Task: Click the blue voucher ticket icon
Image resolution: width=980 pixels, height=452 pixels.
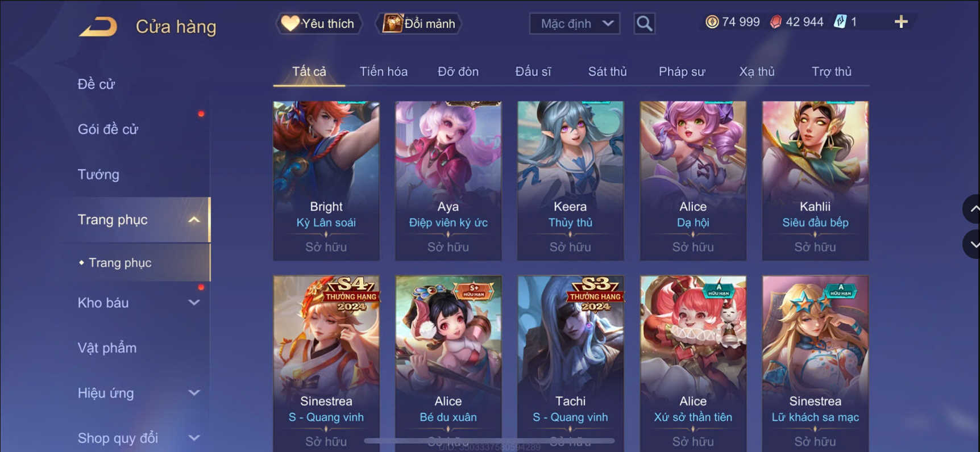Action: point(840,22)
